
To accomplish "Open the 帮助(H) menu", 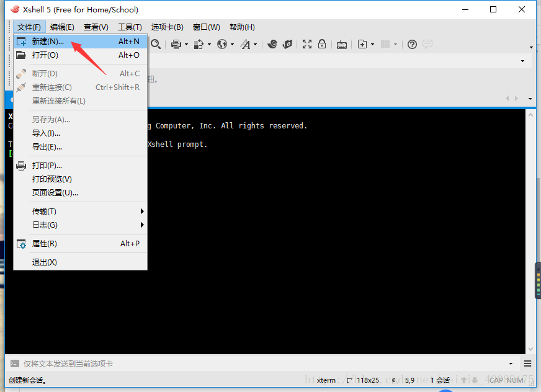I will [x=242, y=27].
